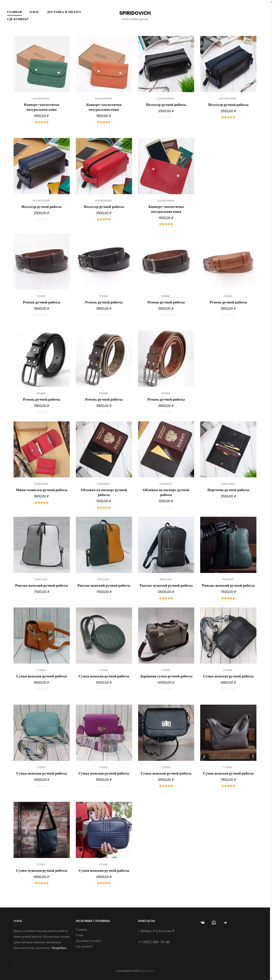View the Мини-кошелек ручной работы product title
Screen dimensions: 273x980
(x=41, y=490)
